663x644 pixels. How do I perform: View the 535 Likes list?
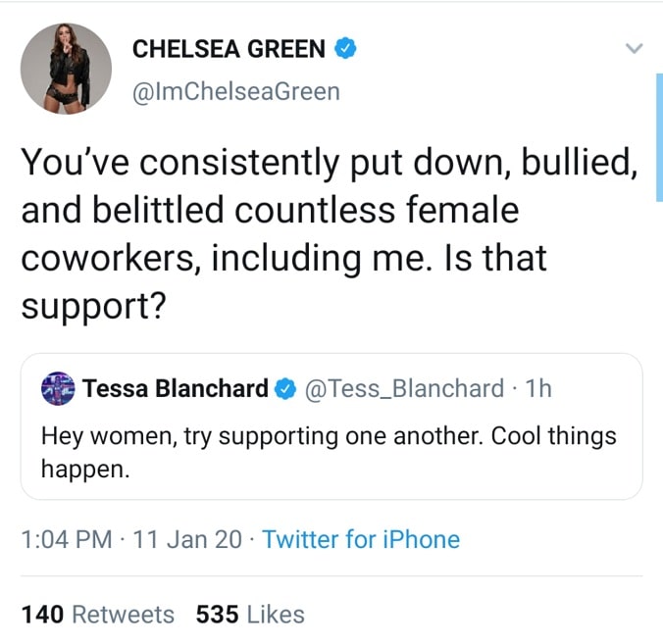click(x=250, y=615)
